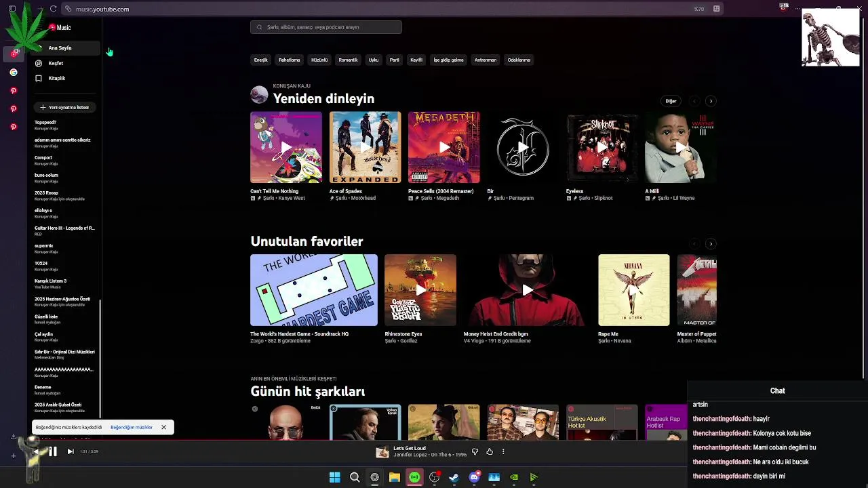Open the first Pinterest pinned tab in sidebar
This screenshot has height=488, width=868.
click(x=13, y=90)
